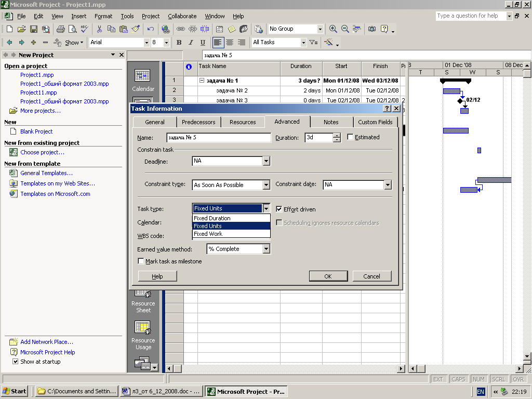
Task: Open the Constraint date dropdown
Action: point(388,185)
